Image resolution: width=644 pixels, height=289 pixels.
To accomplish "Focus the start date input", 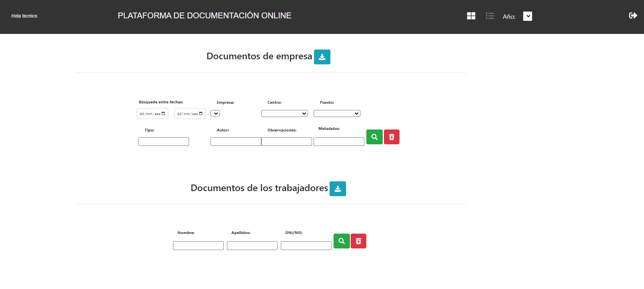I will click(152, 113).
